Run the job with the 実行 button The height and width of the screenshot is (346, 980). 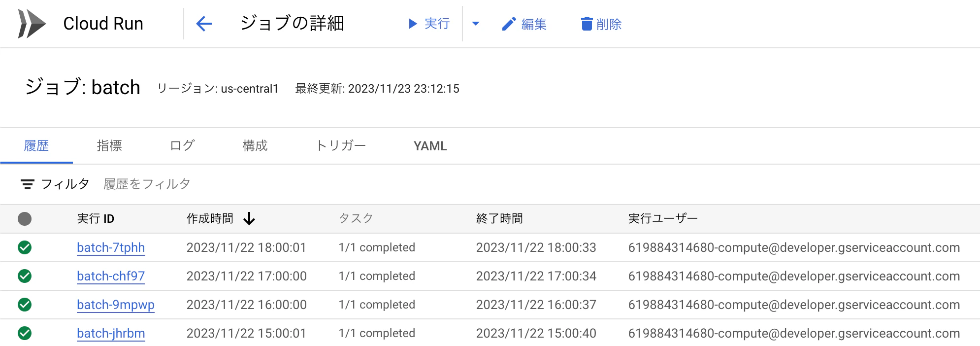[x=429, y=24]
